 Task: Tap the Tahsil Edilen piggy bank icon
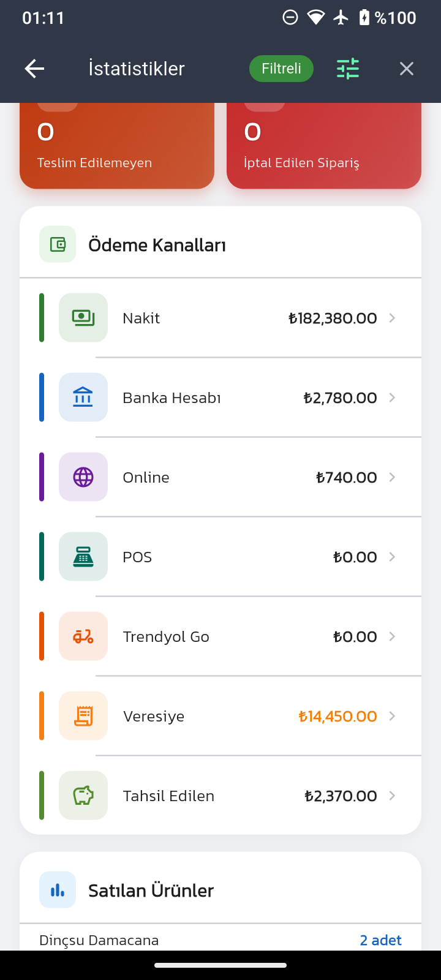(83, 796)
